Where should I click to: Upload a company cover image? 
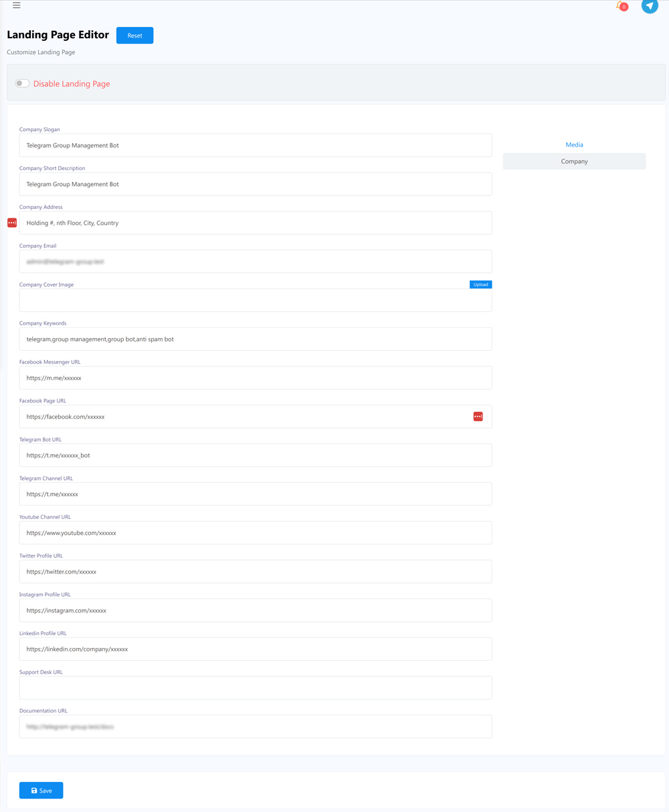(480, 285)
